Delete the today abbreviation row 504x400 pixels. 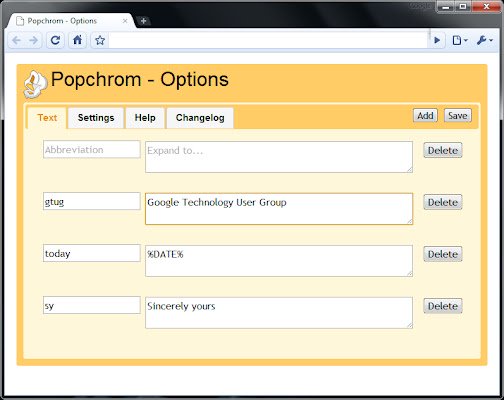(x=443, y=254)
